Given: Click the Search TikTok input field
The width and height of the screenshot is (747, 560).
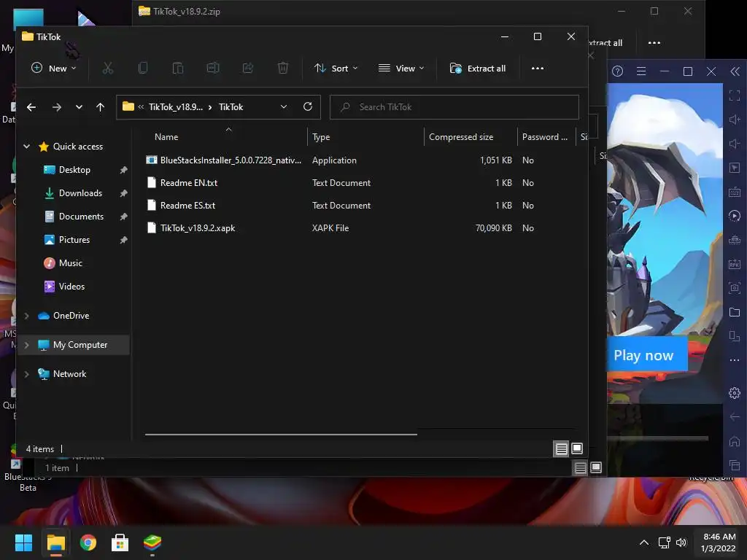Looking at the screenshot, I should [x=454, y=106].
